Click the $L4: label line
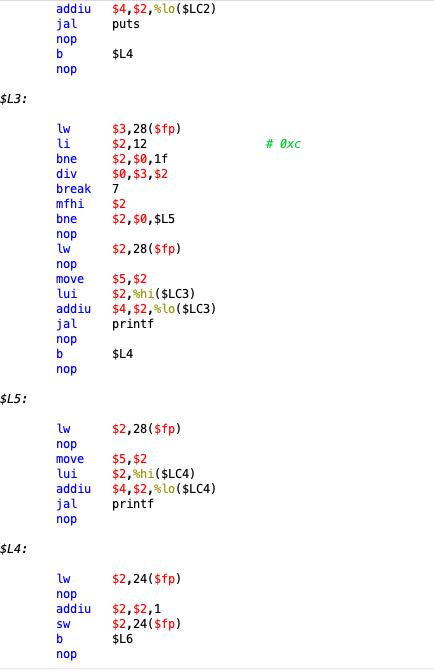The width and height of the screenshot is (434, 670). [14, 549]
